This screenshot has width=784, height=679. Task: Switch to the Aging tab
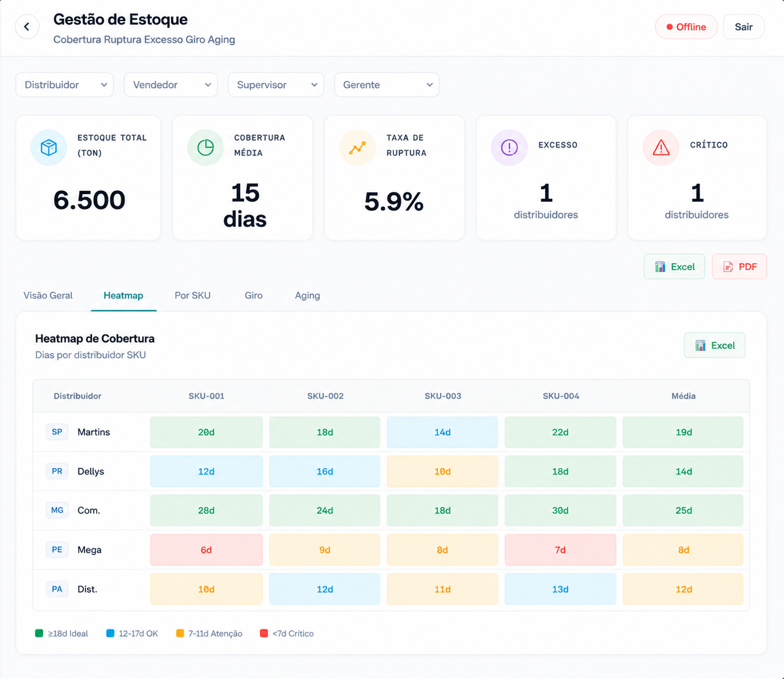pos(307,296)
